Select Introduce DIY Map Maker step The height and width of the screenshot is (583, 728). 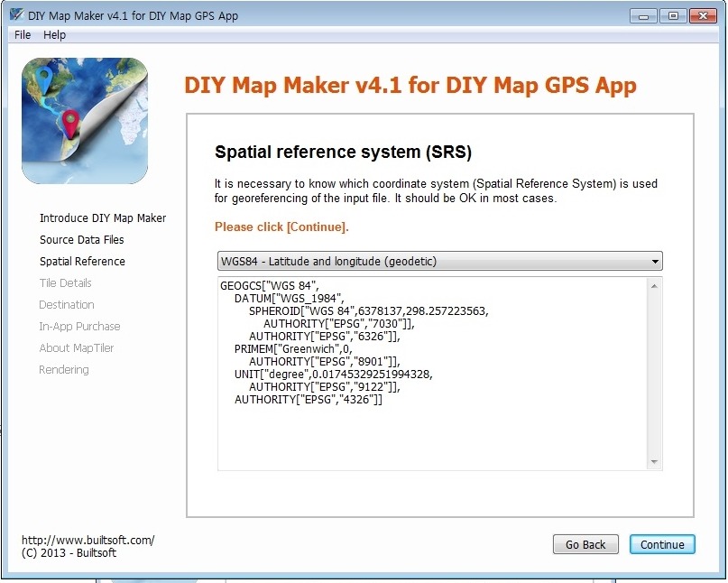click(103, 217)
